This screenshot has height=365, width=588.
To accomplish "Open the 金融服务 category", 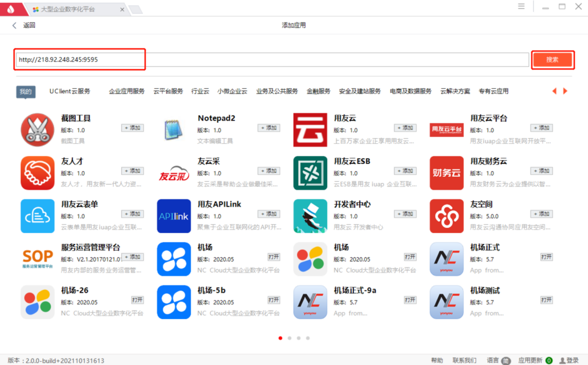I will [x=318, y=91].
